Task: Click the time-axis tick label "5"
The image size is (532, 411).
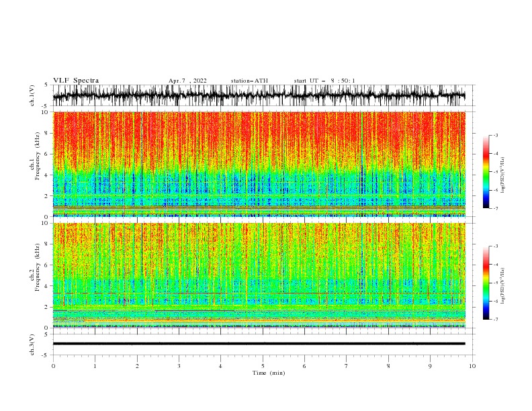Action: point(263,366)
